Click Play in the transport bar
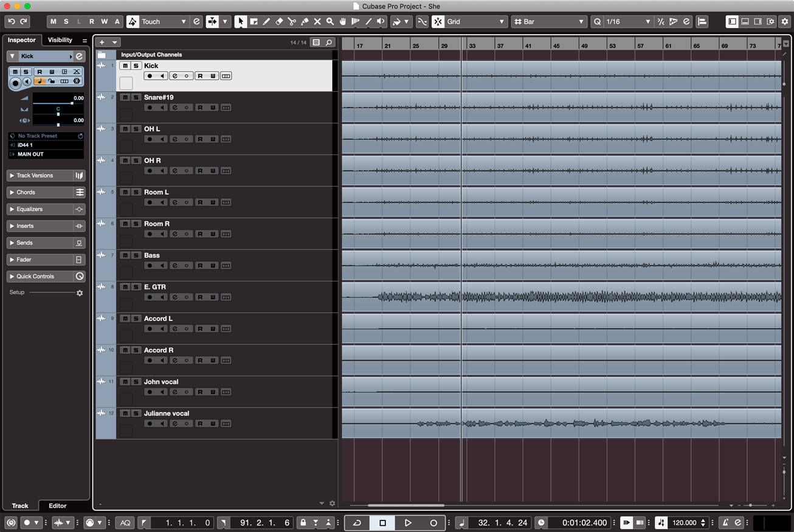Screen dimensions: 794x532 (x=408, y=522)
